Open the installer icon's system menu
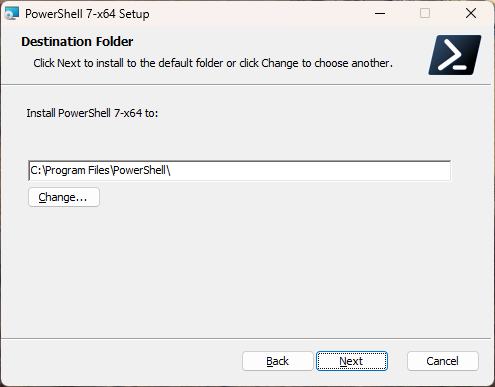The width and height of the screenshot is (495, 387). 12,14
